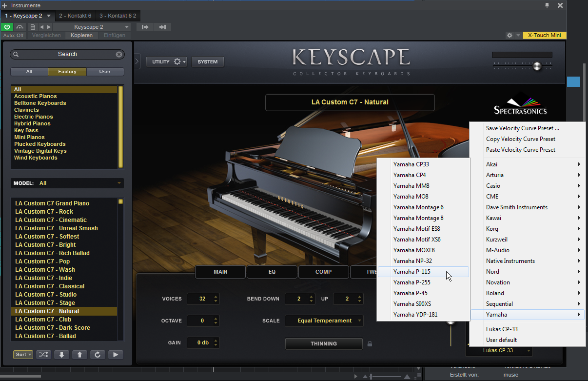Expand the Equal Temperament scale dropdown
The width and height of the screenshot is (588, 381).
[x=324, y=321]
